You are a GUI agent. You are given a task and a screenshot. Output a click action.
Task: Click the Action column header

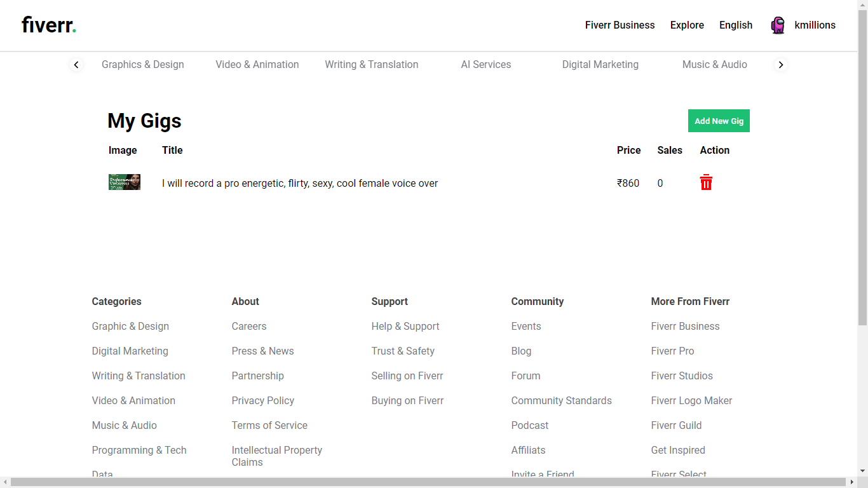(x=715, y=150)
